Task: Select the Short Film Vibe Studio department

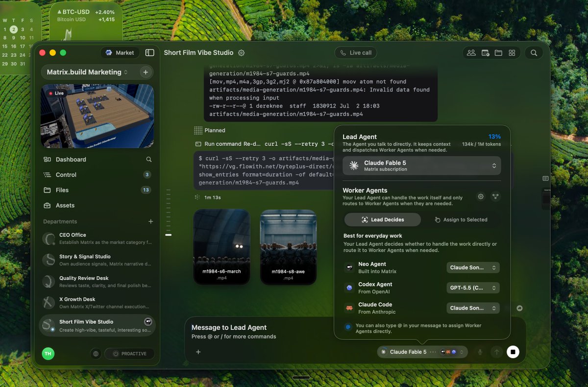Action: click(x=97, y=325)
